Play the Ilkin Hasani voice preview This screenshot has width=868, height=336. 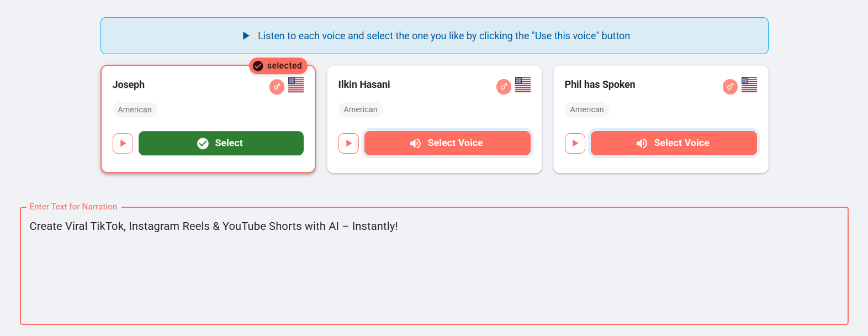click(x=348, y=143)
